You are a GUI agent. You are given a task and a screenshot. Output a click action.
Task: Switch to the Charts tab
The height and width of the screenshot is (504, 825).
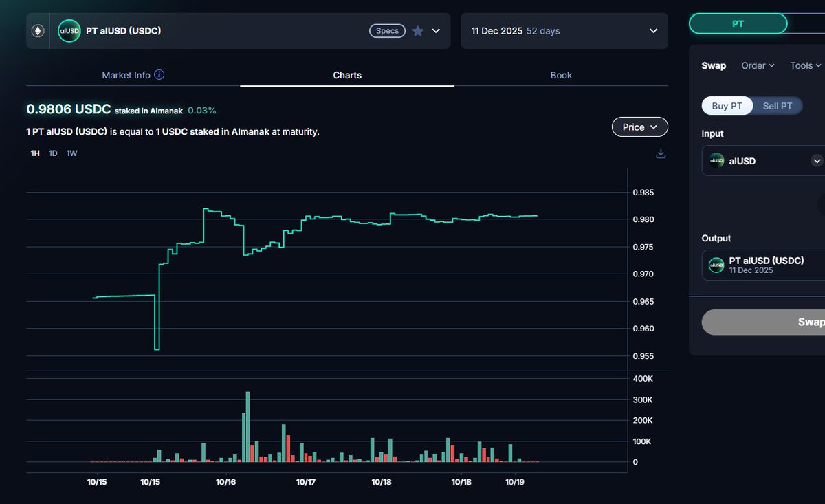click(x=347, y=75)
